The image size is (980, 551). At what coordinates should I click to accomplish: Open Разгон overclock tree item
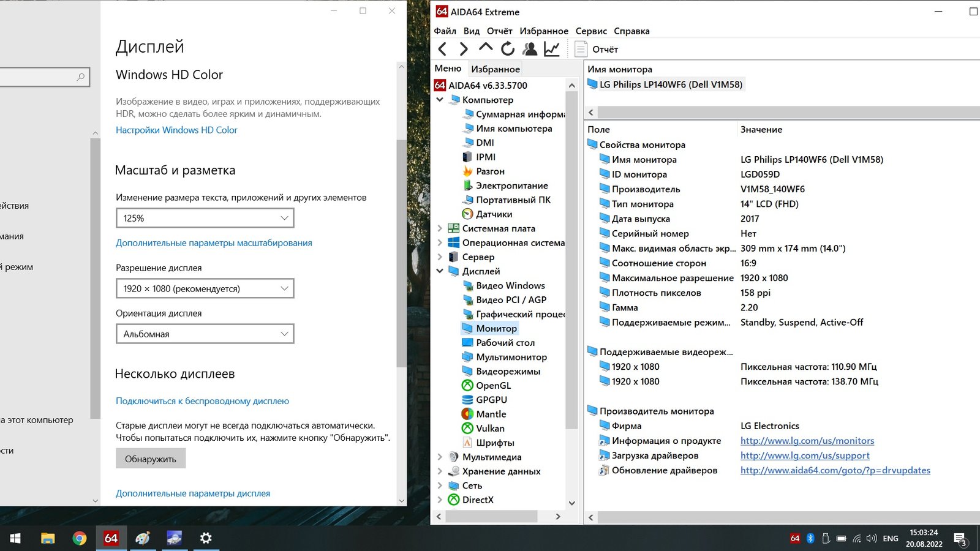pyautogui.click(x=490, y=171)
